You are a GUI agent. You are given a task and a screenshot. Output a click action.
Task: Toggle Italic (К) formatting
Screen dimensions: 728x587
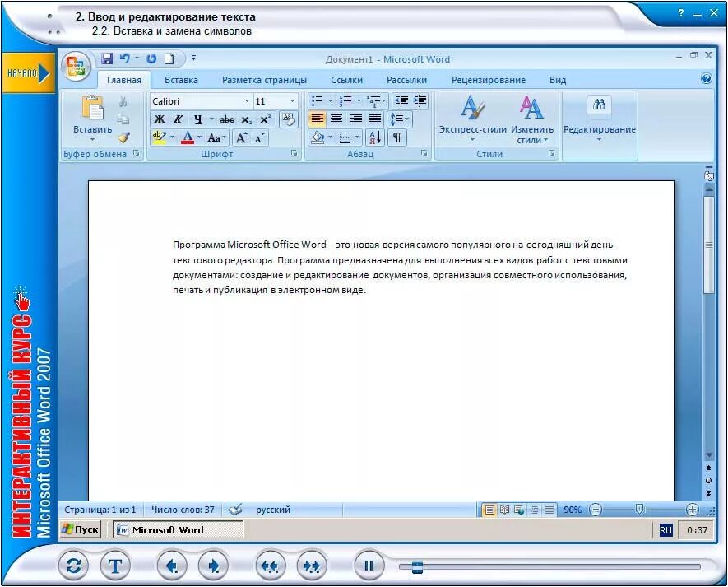(179, 119)
